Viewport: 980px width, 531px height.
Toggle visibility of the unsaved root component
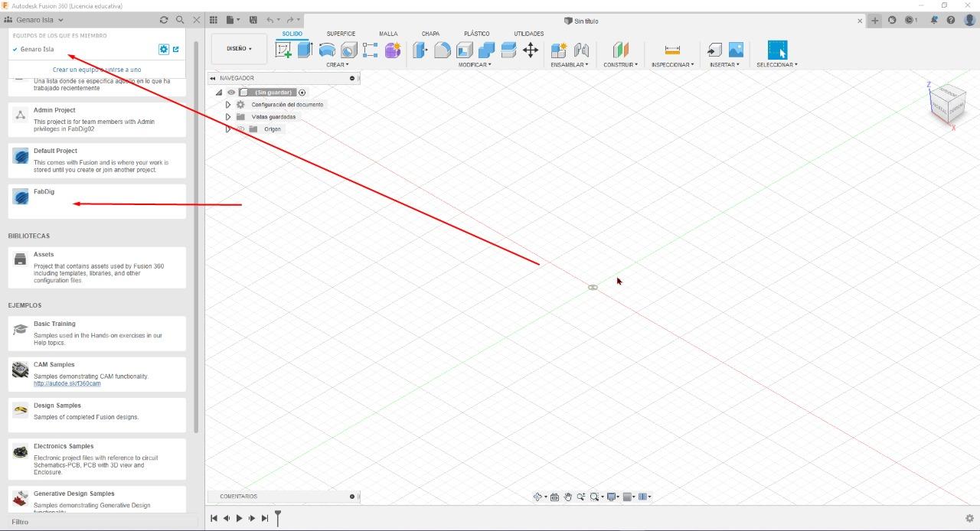pos(231,93)
